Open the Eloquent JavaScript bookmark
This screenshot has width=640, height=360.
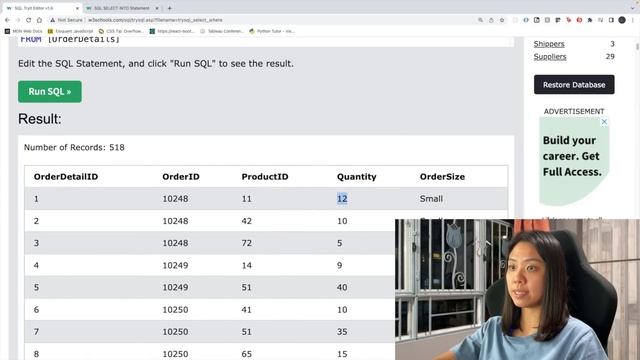click(71, 31)
